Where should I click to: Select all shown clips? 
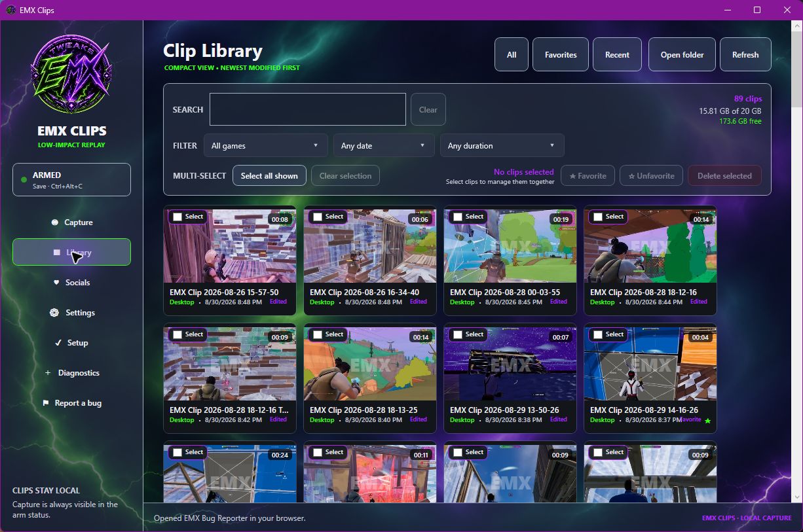coord(269,175)
